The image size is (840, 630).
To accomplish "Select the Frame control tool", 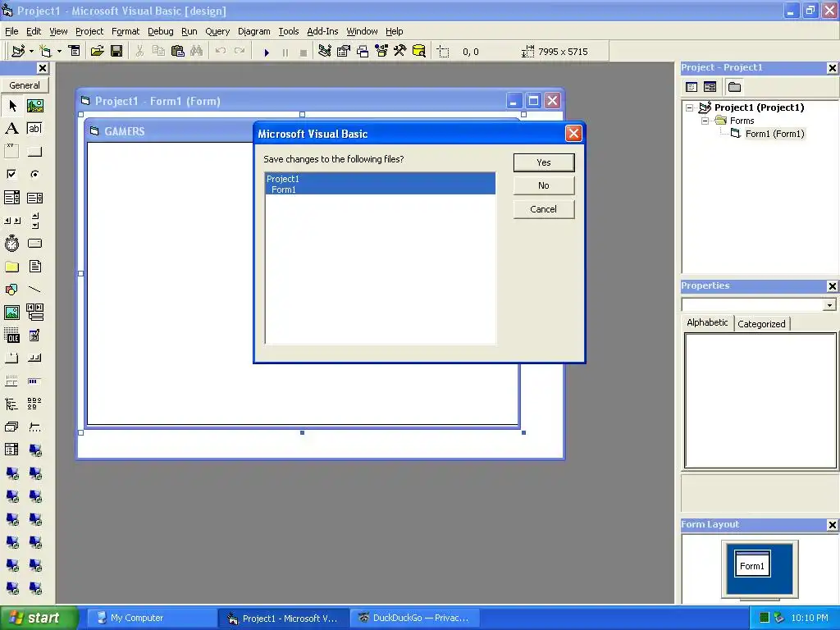I will point(11,151).
